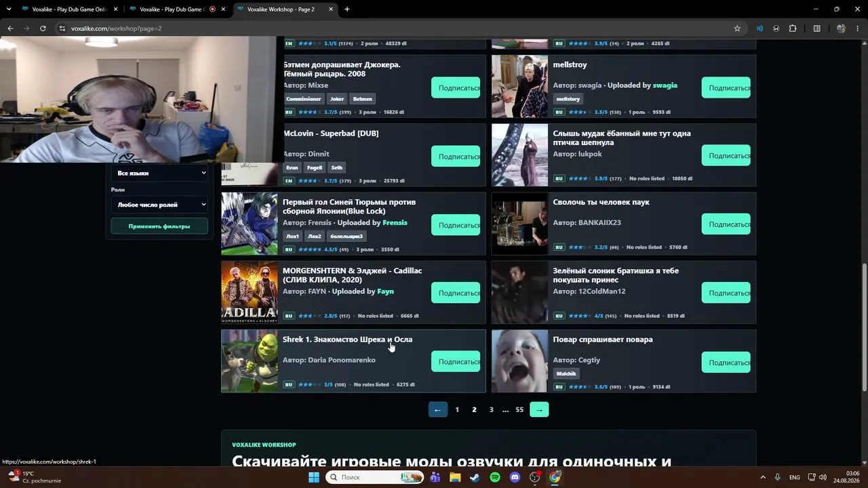Bookmark this page with the star icon

coord(737,28)
